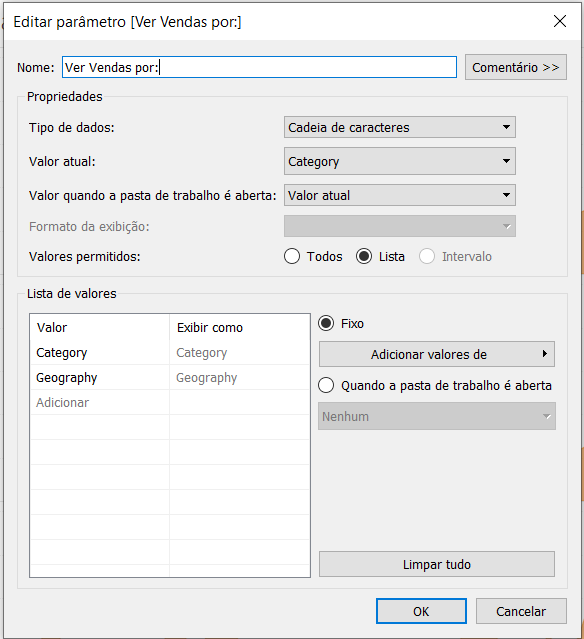The width and height of the screenshot is (584, 639).
Task: Select the Todos radio button
Action: [292, 256]
